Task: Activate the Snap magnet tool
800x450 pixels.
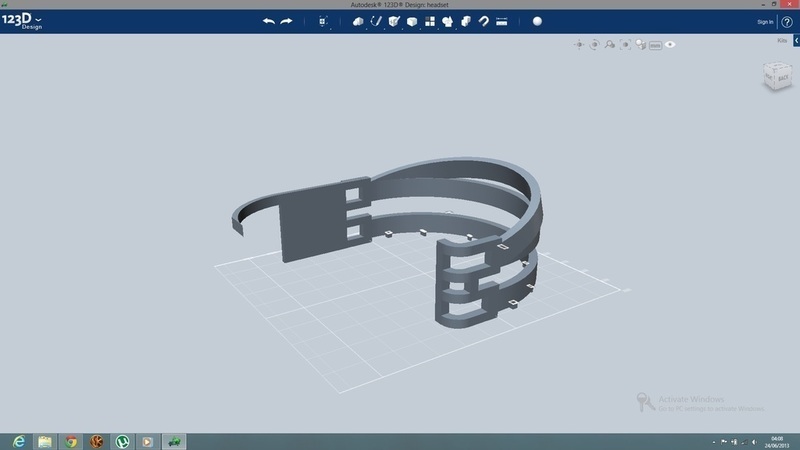Action: coord(484,21)
